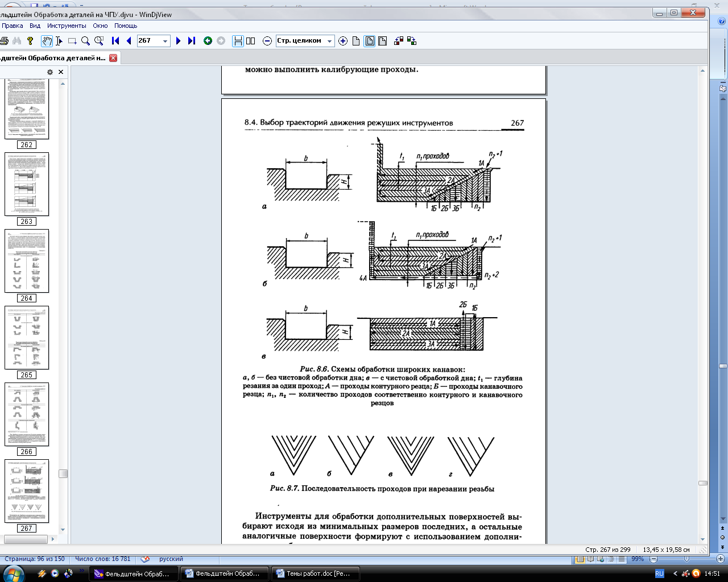Select the magnifying glass tool
Screen dimensions: 728x582
[85, 41]
